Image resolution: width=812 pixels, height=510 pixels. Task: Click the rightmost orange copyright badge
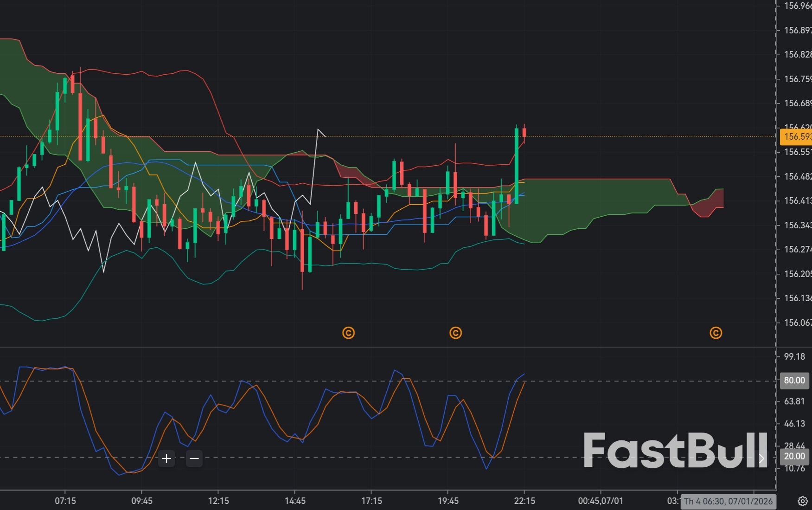(716, 333)
